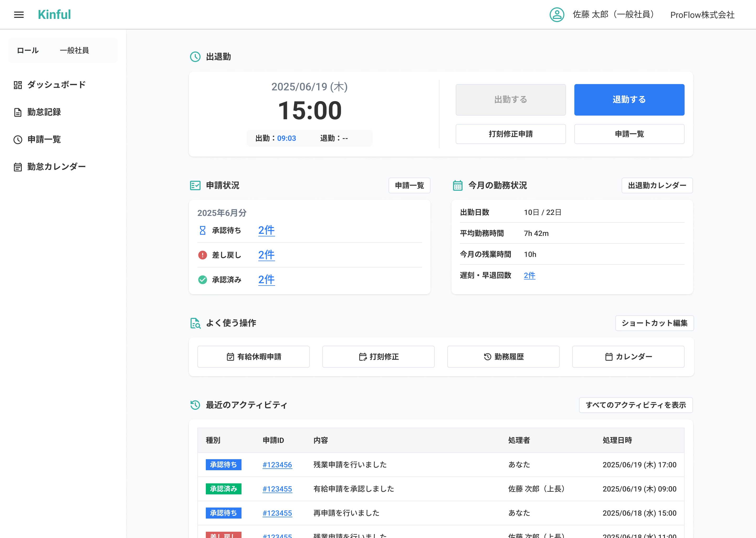Screen dimensions: 756x538
Task: Open the 遅刻・早退回数 2件 link
Action: coord(529,275)
